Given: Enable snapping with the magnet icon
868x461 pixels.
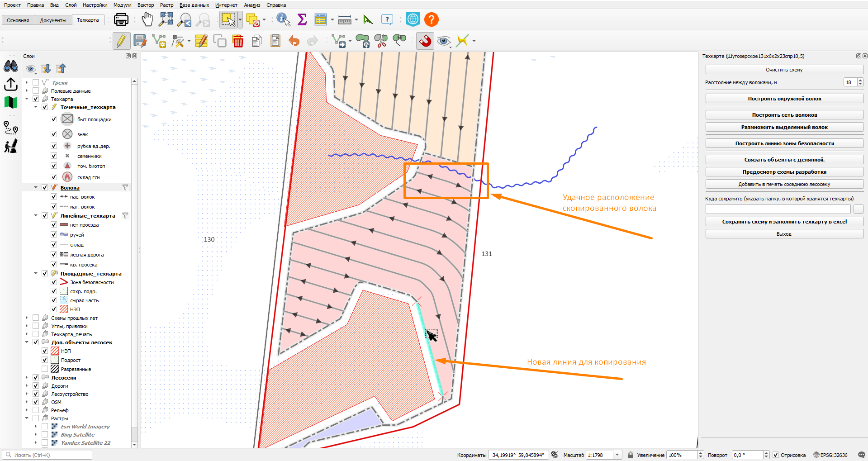Looking at the screenshot, I should tap(425, 41).
